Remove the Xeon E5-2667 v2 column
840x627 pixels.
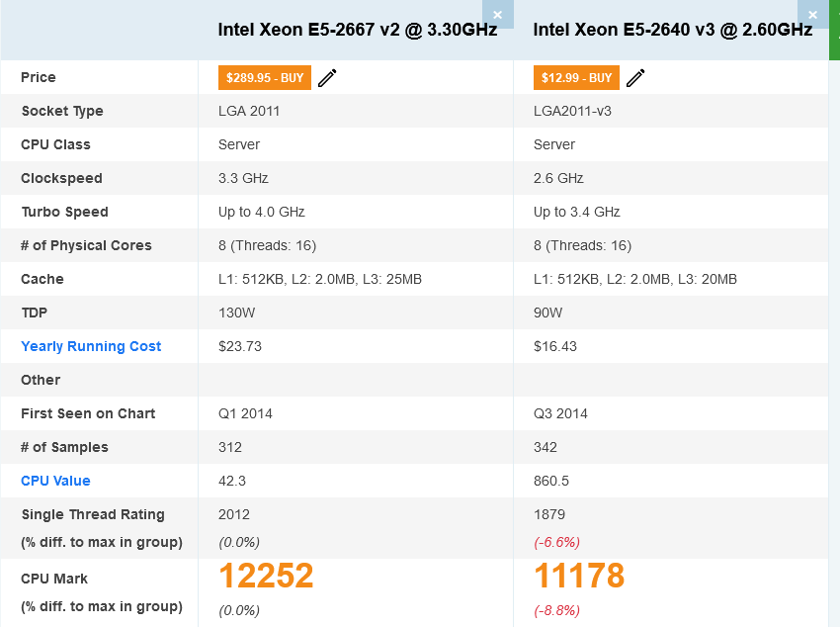(497, 14)
